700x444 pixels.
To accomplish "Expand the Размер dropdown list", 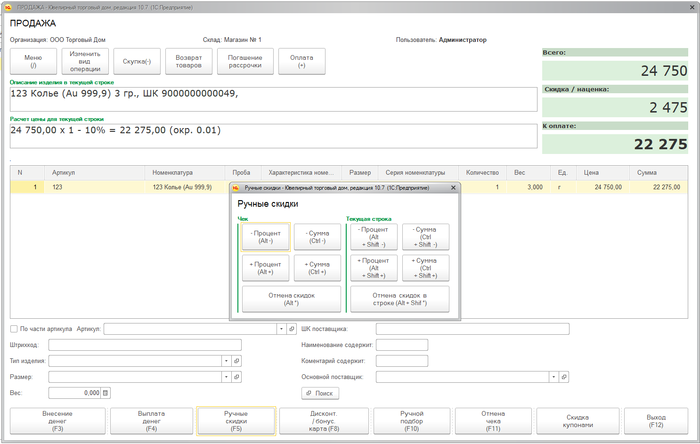I will (x=226, y=377).
